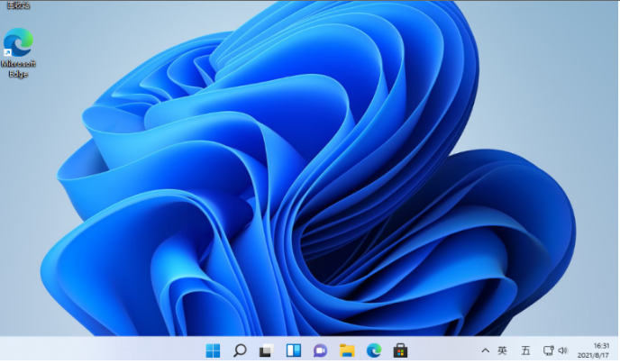Open Task View from taskbar
Screen dimensions: 620x364
266,350
